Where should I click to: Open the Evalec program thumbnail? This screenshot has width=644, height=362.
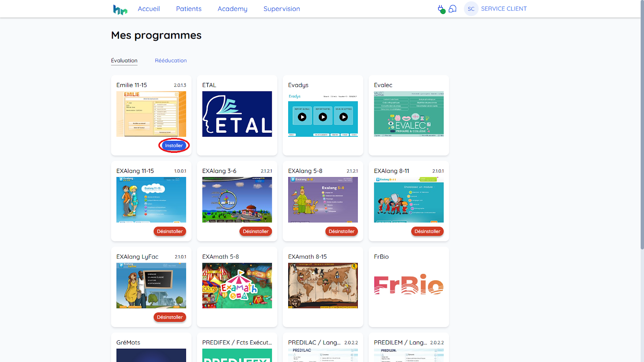tap(409, 114)
